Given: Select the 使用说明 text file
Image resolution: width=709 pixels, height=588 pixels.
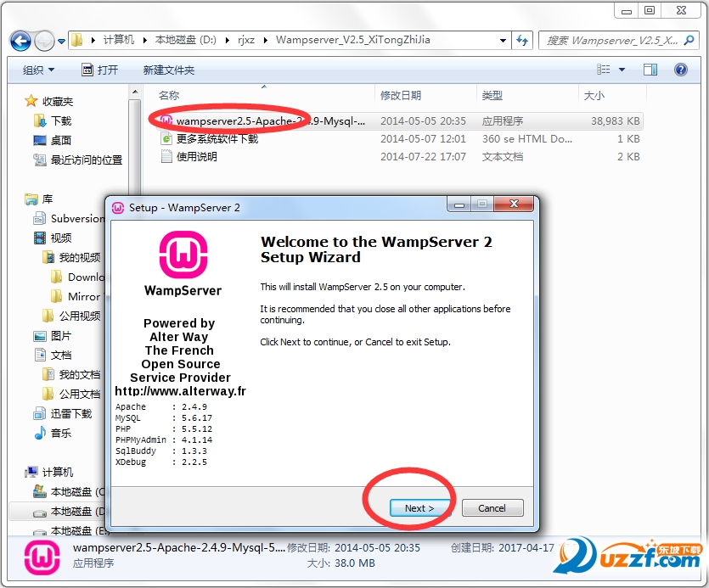Looking at the screenshot, I should pos(400,156).
